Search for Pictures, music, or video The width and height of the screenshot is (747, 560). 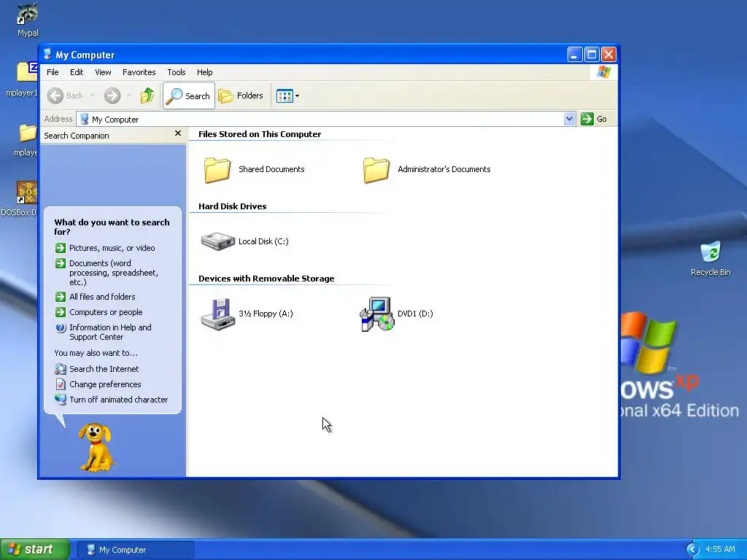point(112,248)
